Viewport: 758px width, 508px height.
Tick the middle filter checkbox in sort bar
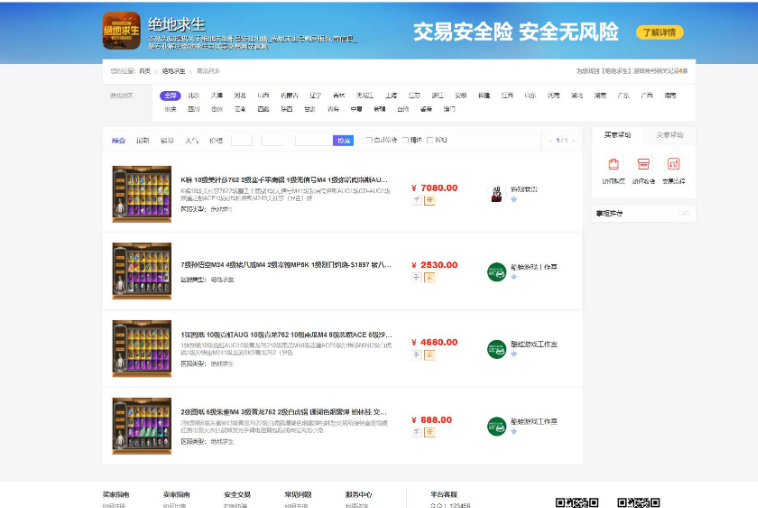point(404,140)
